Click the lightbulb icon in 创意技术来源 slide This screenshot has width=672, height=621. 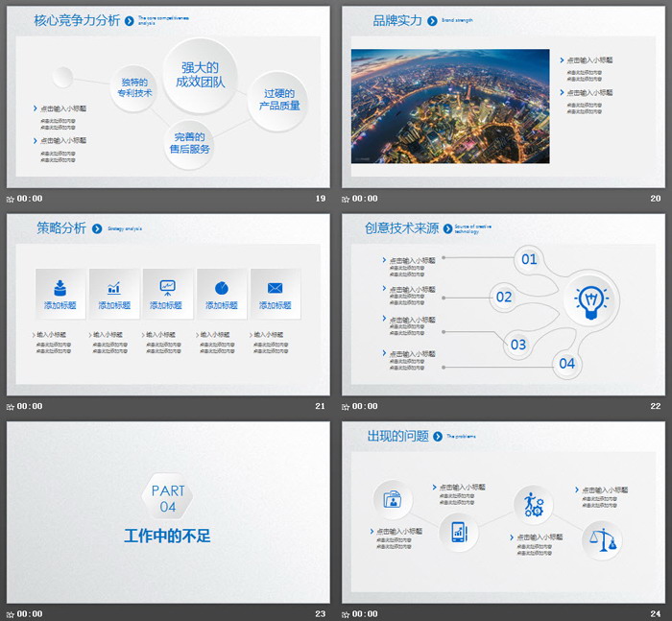tap(591, 300)
